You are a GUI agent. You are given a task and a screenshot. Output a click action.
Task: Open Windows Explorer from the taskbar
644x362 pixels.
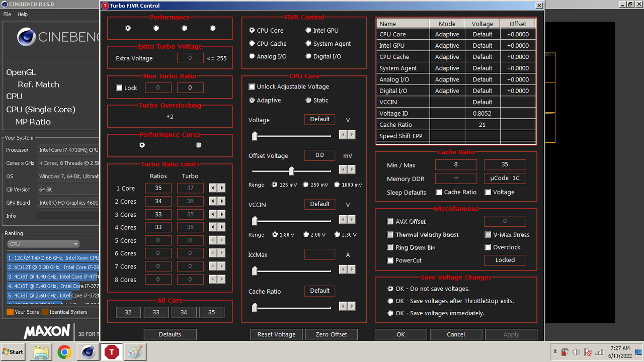click(41, 352)
